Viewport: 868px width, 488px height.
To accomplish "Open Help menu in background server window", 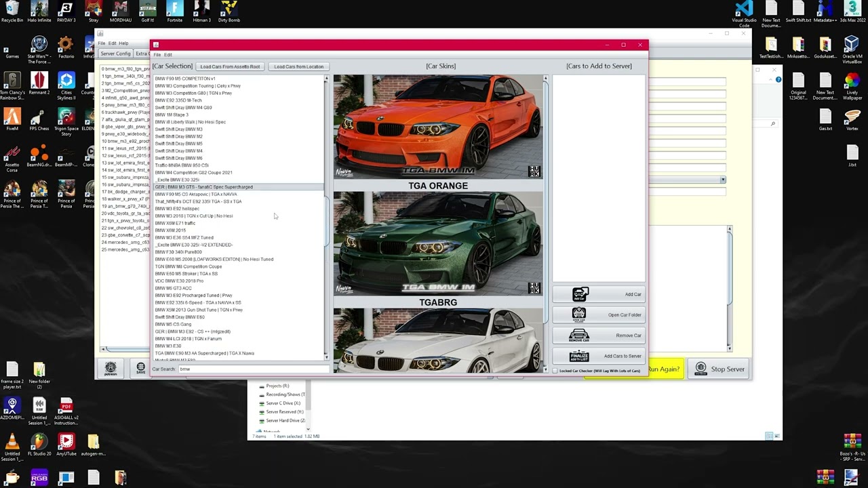I will [x=123, y=43].
